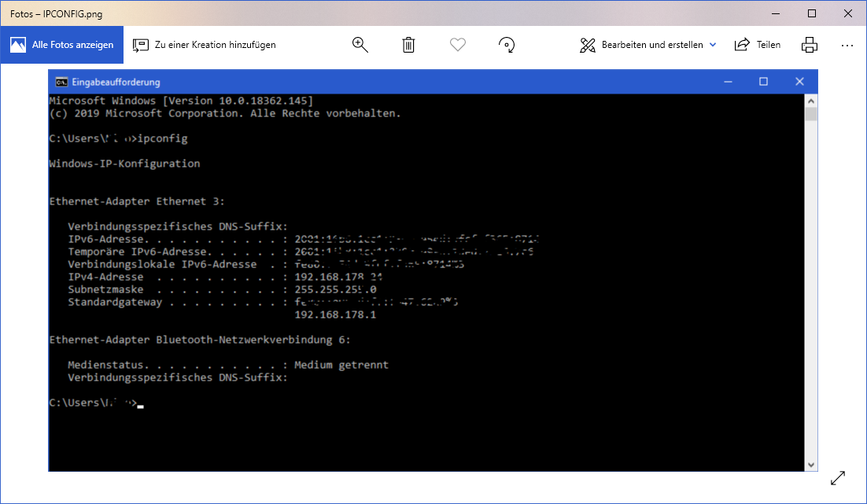Click the 'Verbindungslokale IPv6-Adresse' label
Image resolution: width=867 pixels, height=504 pixels.
click(162, 264)
